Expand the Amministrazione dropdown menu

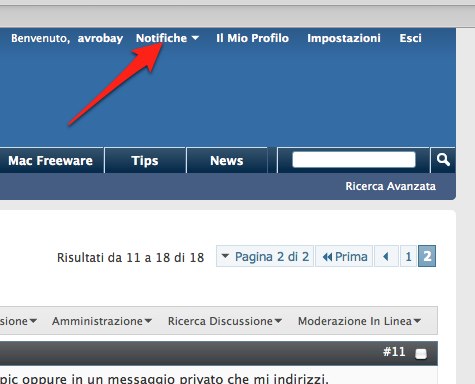[x=102, y=321]
